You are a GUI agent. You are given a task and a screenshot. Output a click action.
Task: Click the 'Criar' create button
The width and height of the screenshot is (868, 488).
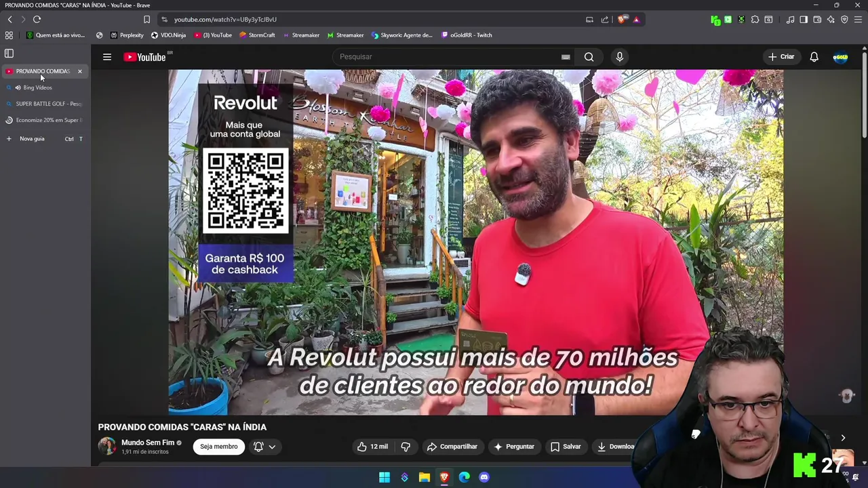(x=781, y=57)
